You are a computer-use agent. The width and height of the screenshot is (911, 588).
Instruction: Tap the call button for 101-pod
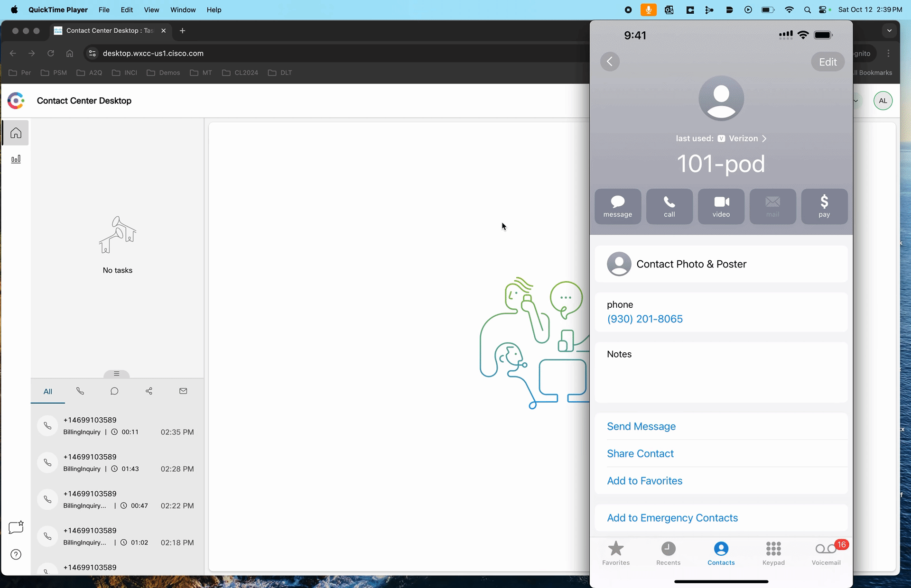coord(669,206)
